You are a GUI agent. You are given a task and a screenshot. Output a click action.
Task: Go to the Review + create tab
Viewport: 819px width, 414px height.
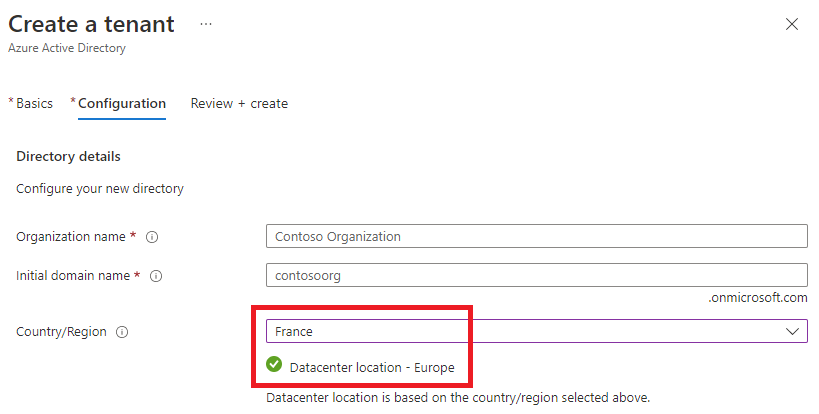point(239,103)
